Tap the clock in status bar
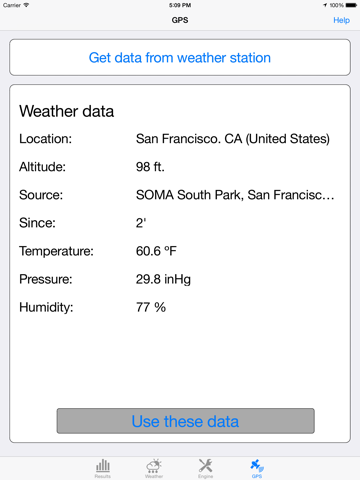 click(180, 5)
